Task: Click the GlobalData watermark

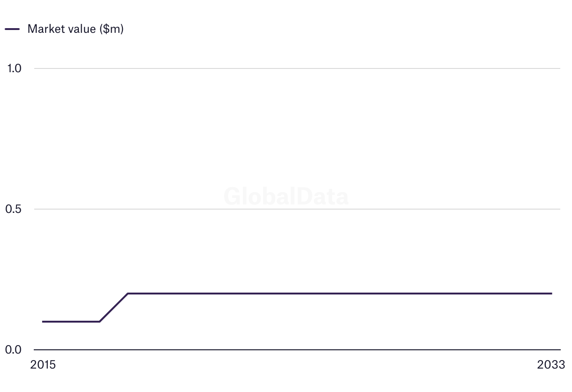Action: (x=286, y=196)
